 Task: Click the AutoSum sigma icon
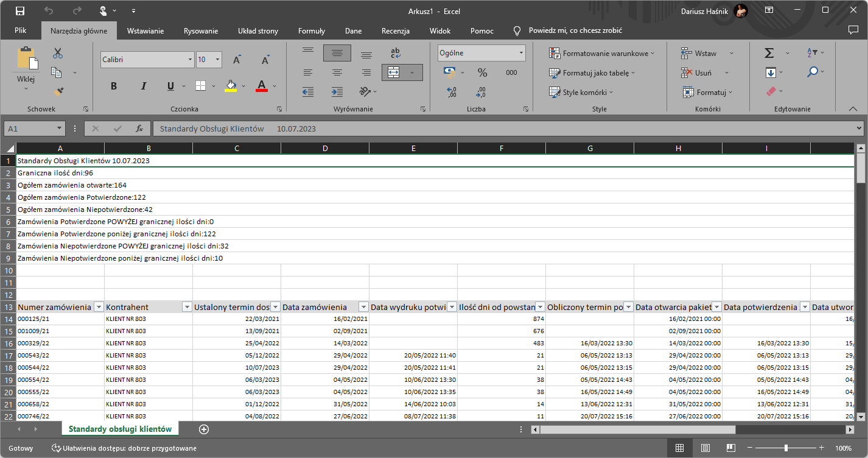pos(769,54)
